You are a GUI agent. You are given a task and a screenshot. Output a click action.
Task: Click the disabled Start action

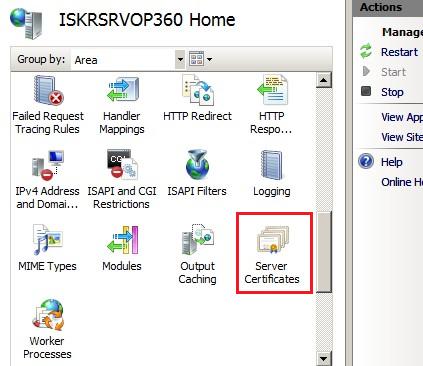[x=394, y=72]
